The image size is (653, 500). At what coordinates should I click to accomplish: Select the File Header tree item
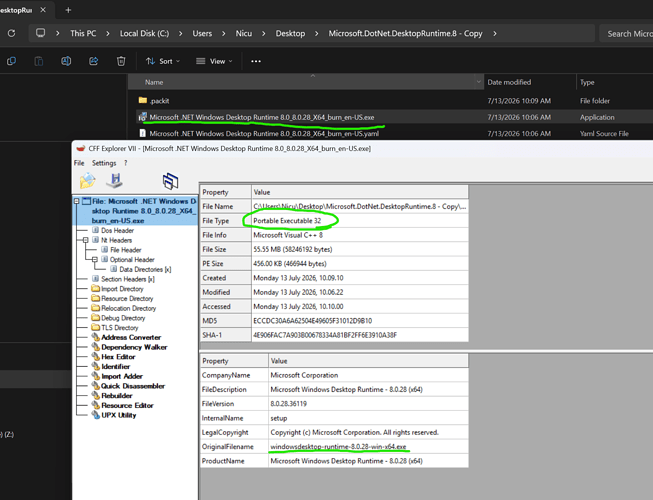click(126, 250)
